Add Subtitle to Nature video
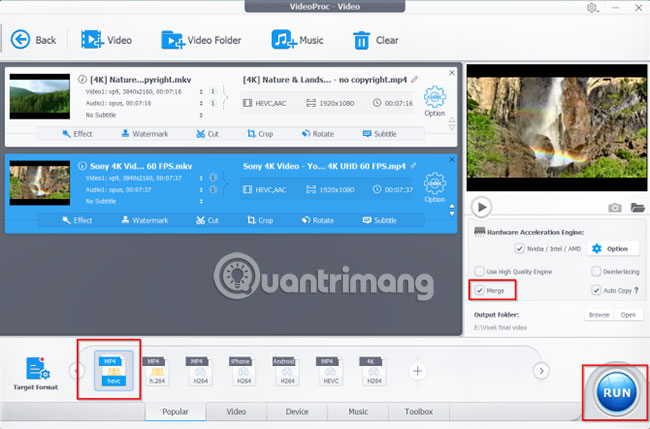This screenshot has width=650, height=429. click(380, 134)
